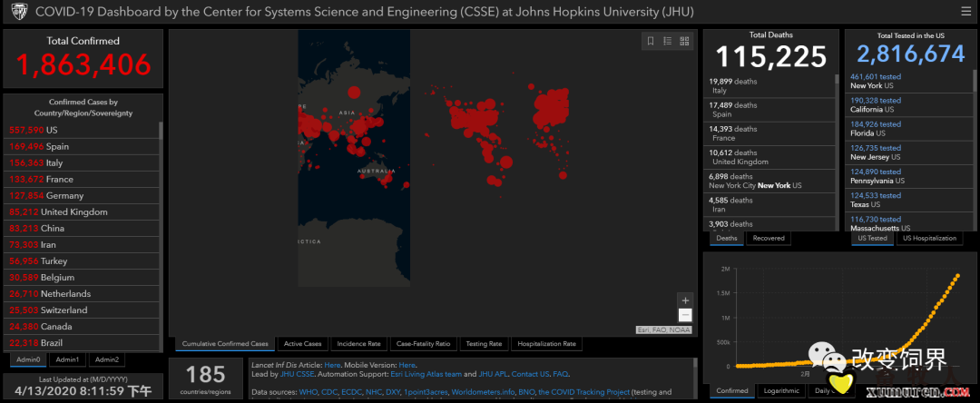Switch to the Active Cases map tab

tap(303, 344)
